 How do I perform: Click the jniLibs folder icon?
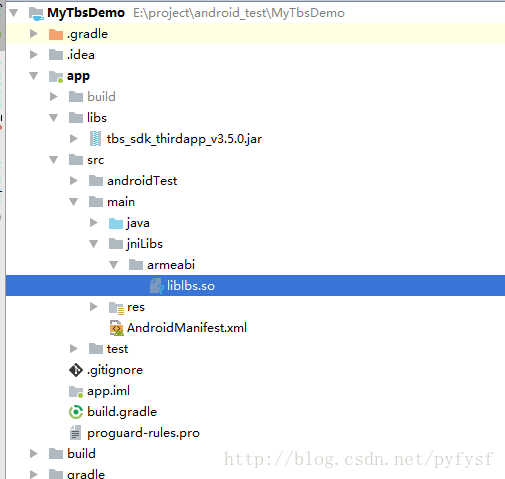click(116, 244)
